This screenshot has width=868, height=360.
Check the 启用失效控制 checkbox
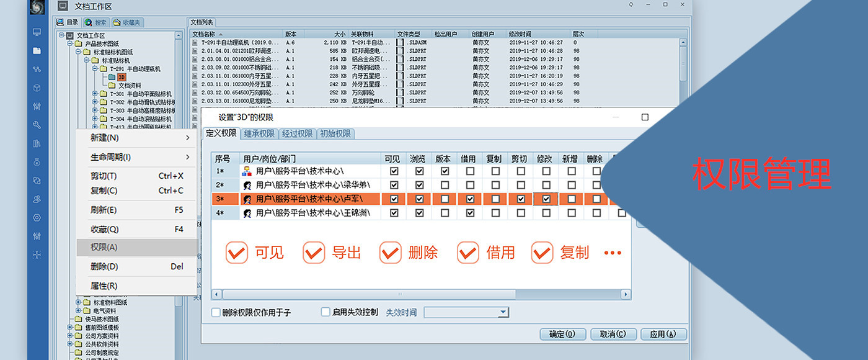click(325, 312)
